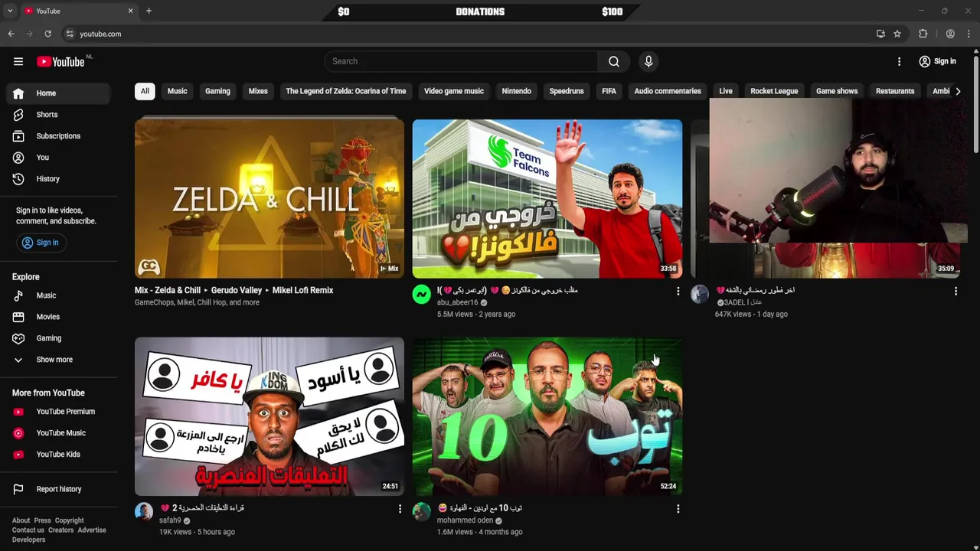Screen dimensions: 980x551
Task: Open the browser tab search dropdown
Action: [9, 11]
